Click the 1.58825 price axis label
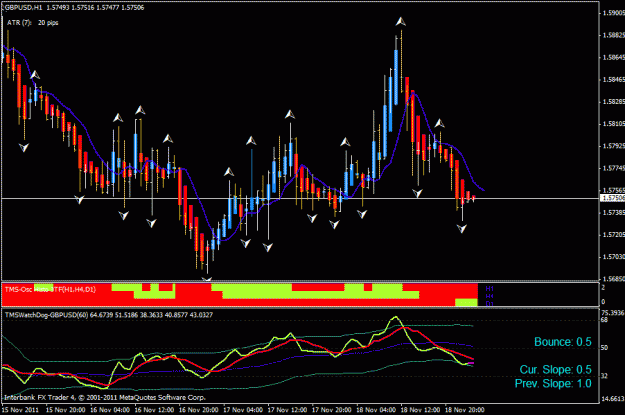This screenshot has width=625, height=415. [x=613, y=35]
